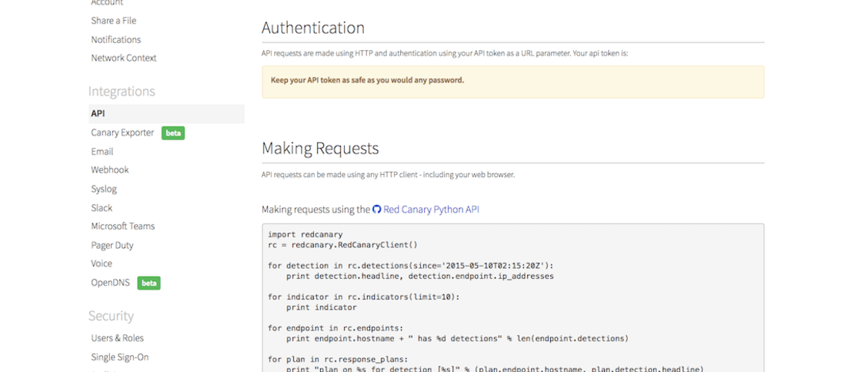Image resolution: width=868 pixels, height=372 pixels.
Task: Open Share a File page
Action: pos(114,21)
